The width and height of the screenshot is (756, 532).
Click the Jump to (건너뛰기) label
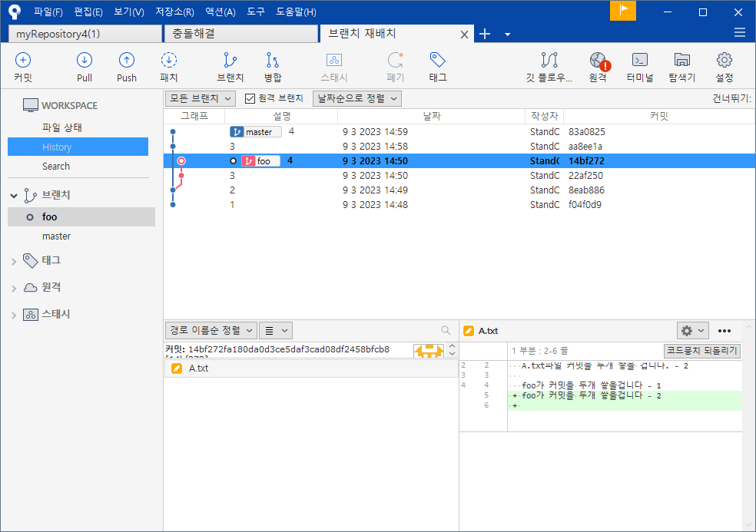[x=731, y=98]
